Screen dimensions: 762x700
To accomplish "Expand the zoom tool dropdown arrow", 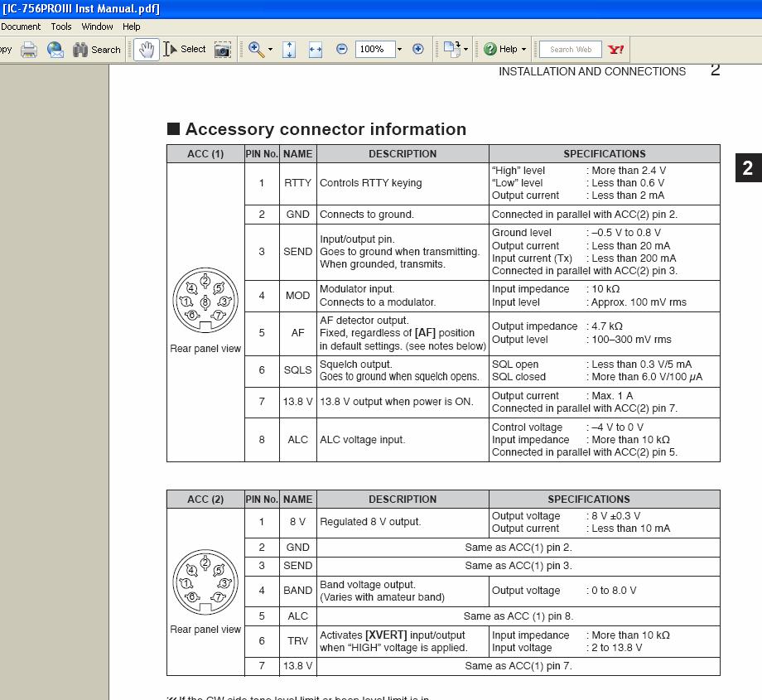I will tap(270, 50).
